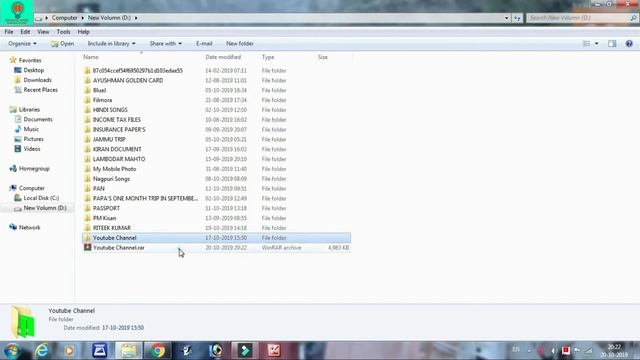Viewport: 640px width, 360px height.
Task: Expand Include in library dropdown
Action: click(111, 43)
